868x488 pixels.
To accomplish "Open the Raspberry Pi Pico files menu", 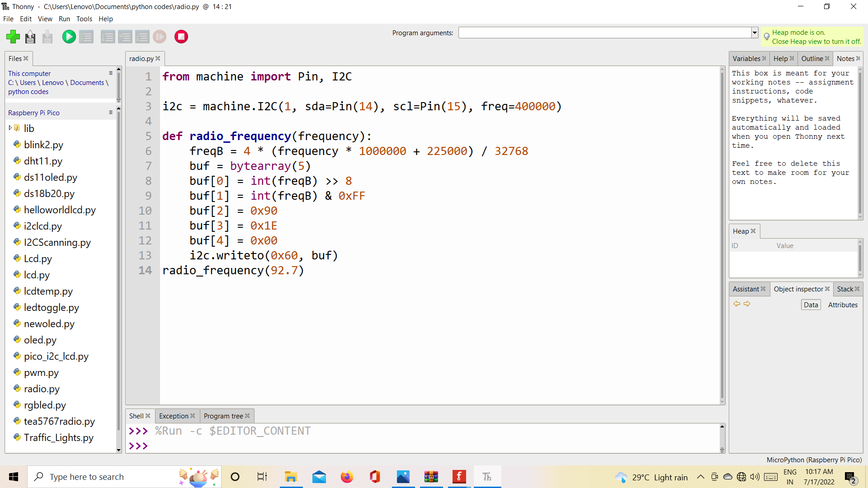I will point(111,112).
